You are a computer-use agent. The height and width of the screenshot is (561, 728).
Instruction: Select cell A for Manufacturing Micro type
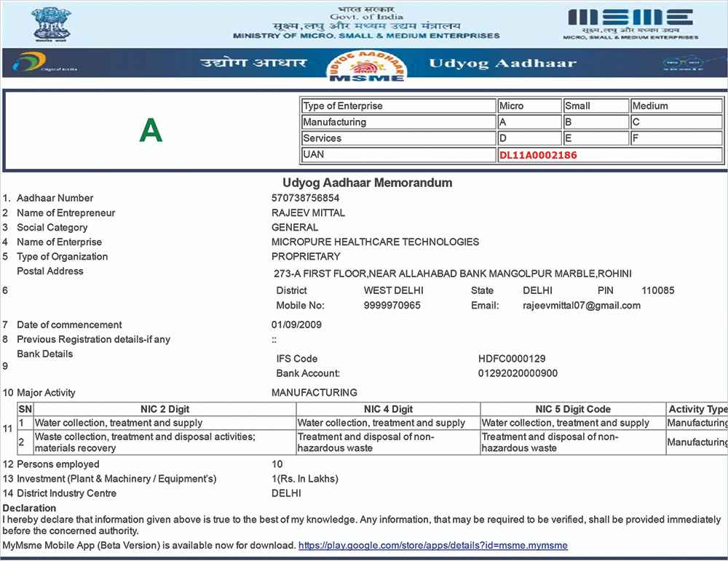coord(529,122)
